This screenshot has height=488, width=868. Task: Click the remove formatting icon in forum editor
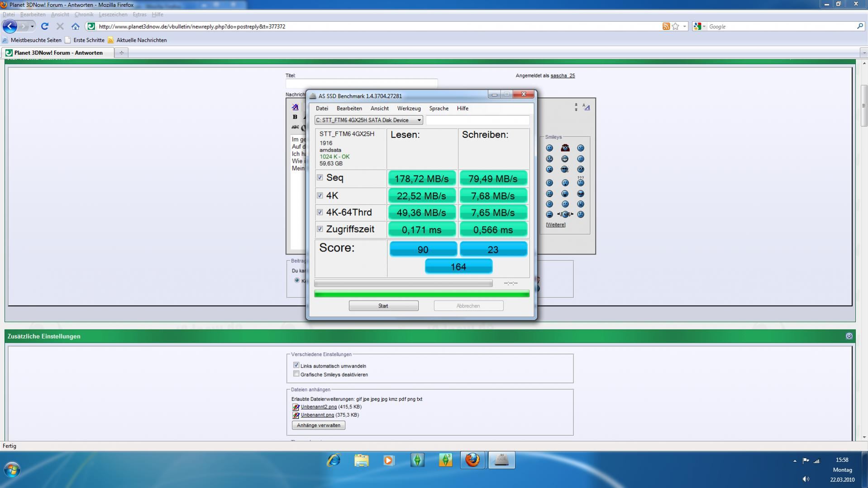295,107
